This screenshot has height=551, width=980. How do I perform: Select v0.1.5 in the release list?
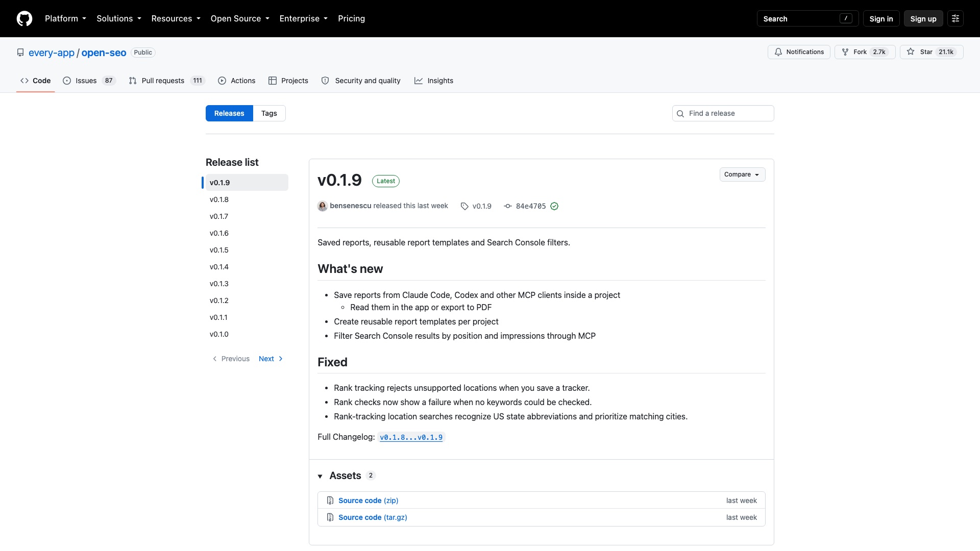tap(219, 250)
